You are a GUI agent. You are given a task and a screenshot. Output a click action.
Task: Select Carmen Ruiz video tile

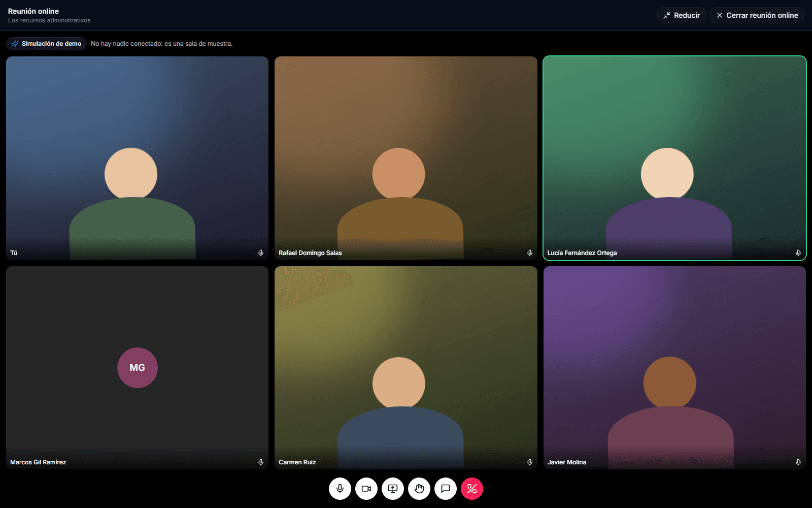point(406,368)
